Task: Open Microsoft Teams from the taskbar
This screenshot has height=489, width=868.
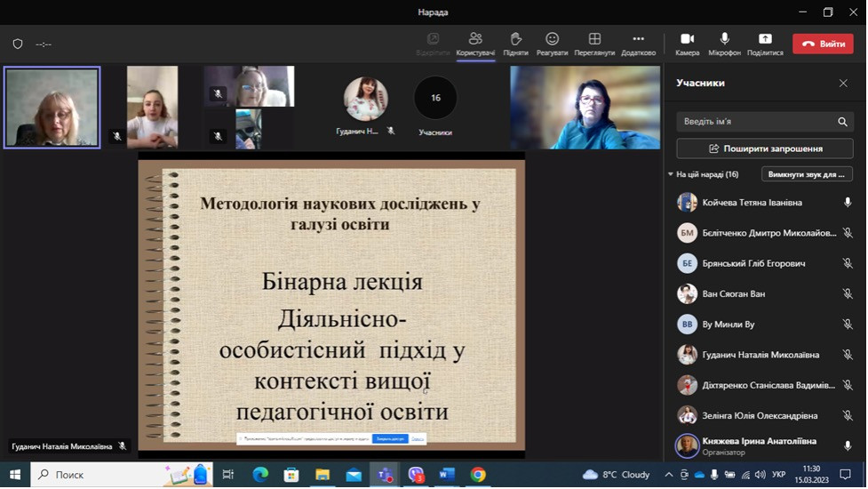Action: pos(385,475)
